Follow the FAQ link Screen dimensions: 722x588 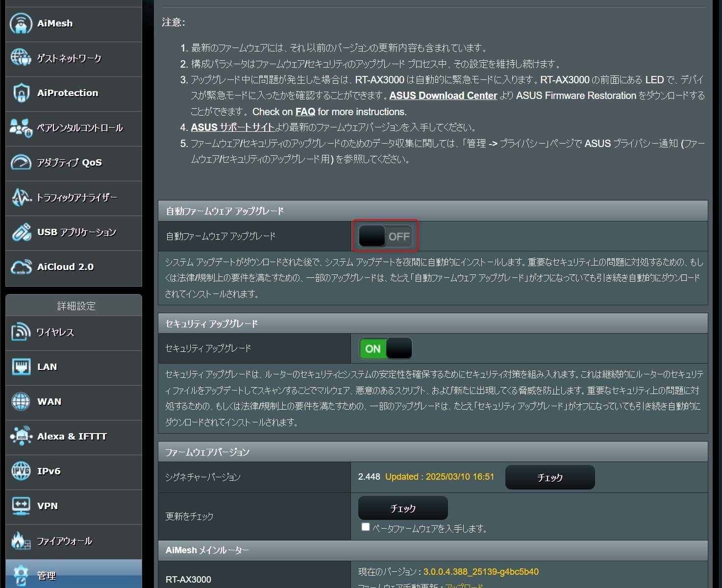pos(305,112)
